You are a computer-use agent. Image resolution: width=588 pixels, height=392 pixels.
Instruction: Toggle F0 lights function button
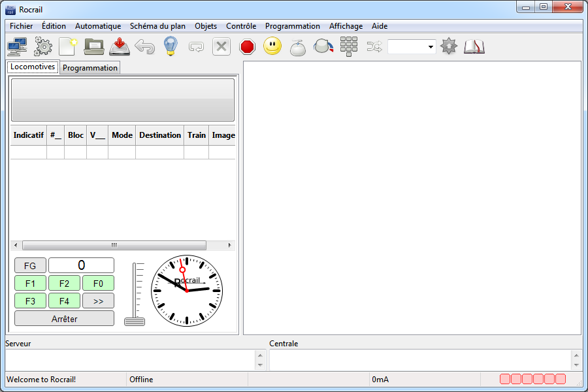pyautogui.click(x=98, y=284)
